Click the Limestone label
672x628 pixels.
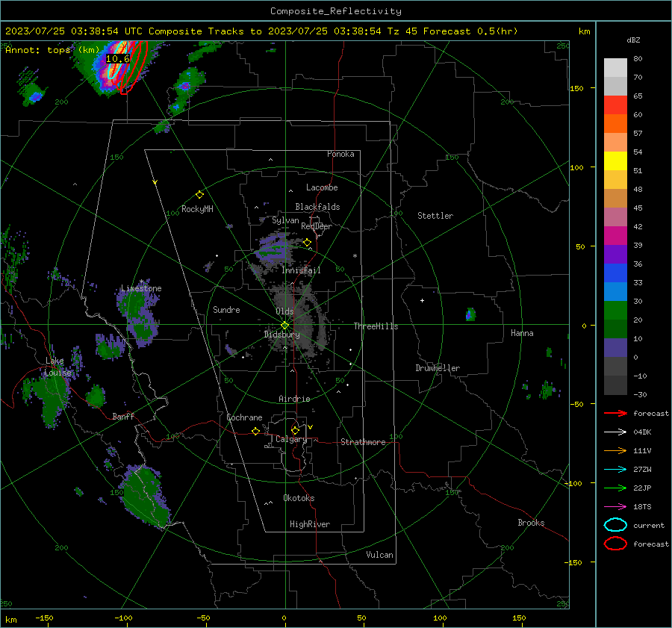[x=141, y=288]
